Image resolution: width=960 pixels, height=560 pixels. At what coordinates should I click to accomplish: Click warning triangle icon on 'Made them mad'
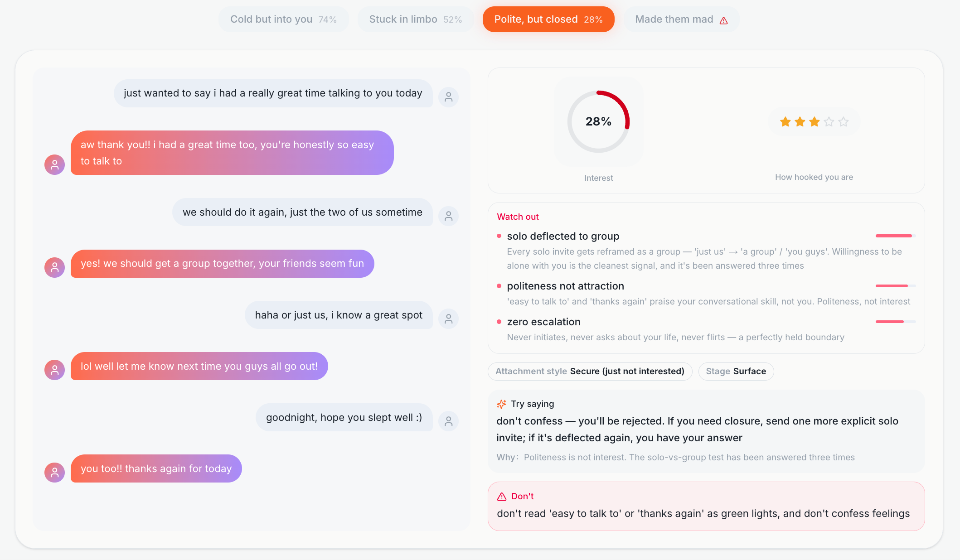coord(724,20)
